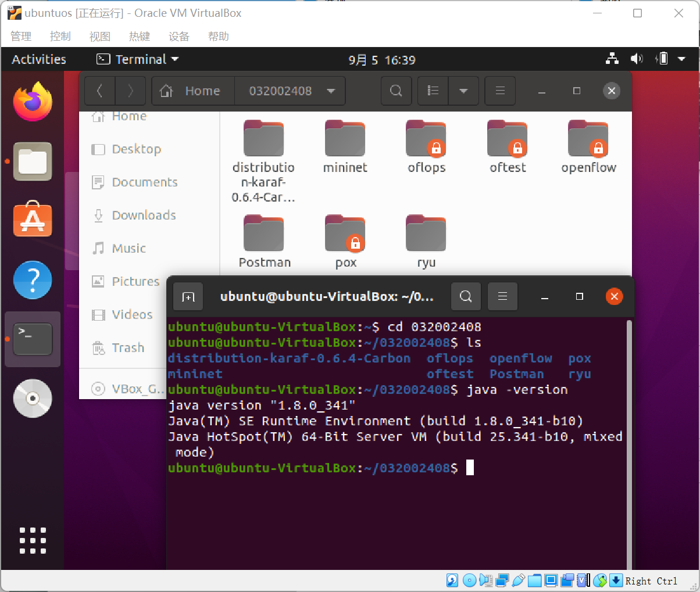Open Terminal hamburger menu

coord(503,296)
